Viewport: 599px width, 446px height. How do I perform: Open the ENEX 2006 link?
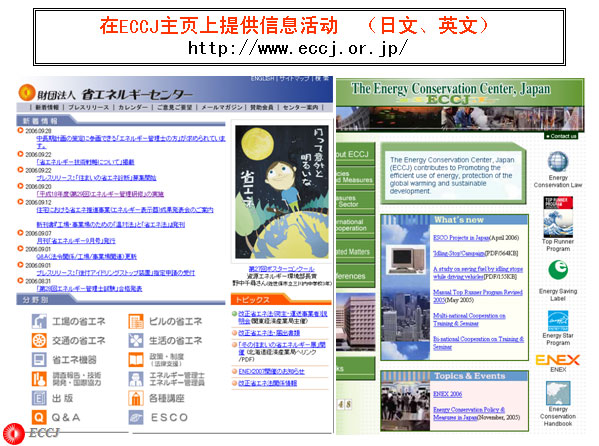pyautogui.click(x=447, y=394)
